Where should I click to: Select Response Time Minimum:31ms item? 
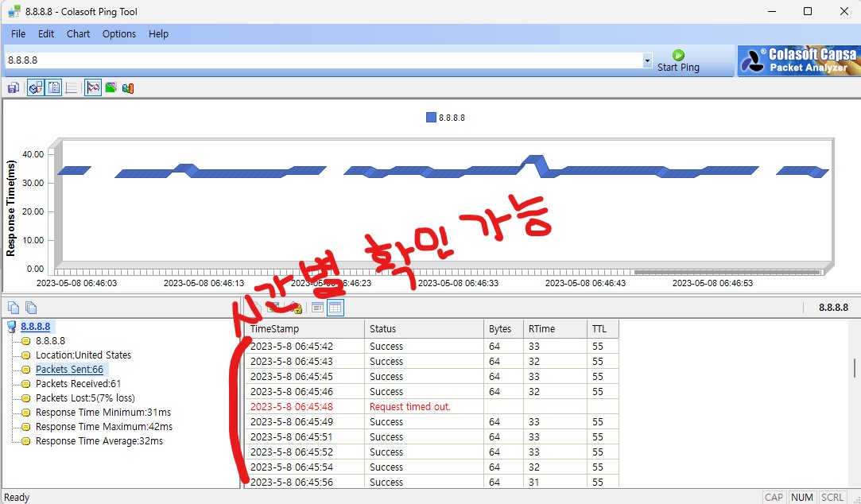[103, 413]
